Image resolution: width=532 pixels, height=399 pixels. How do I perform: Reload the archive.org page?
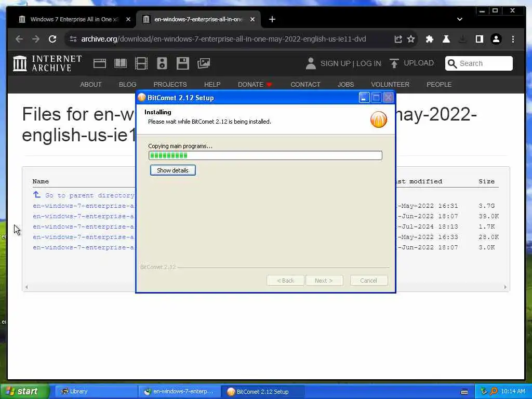52,39
